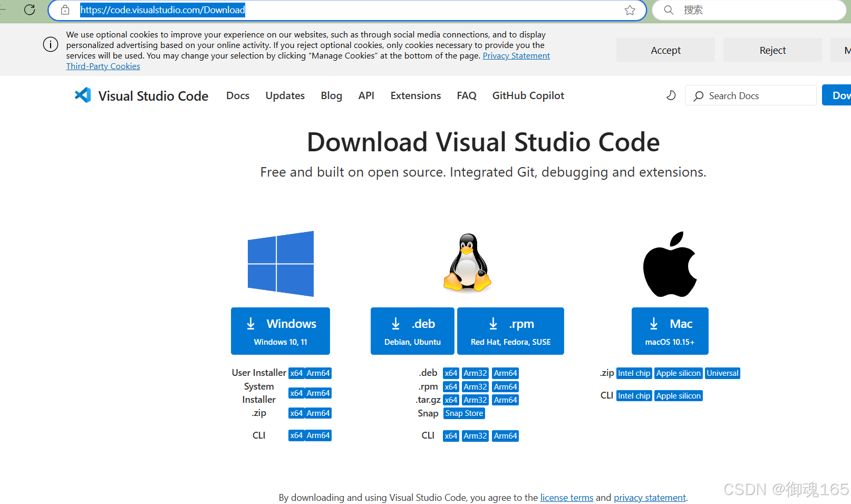Click the Search Docs magnifier icon

click(x=699, y=96)
